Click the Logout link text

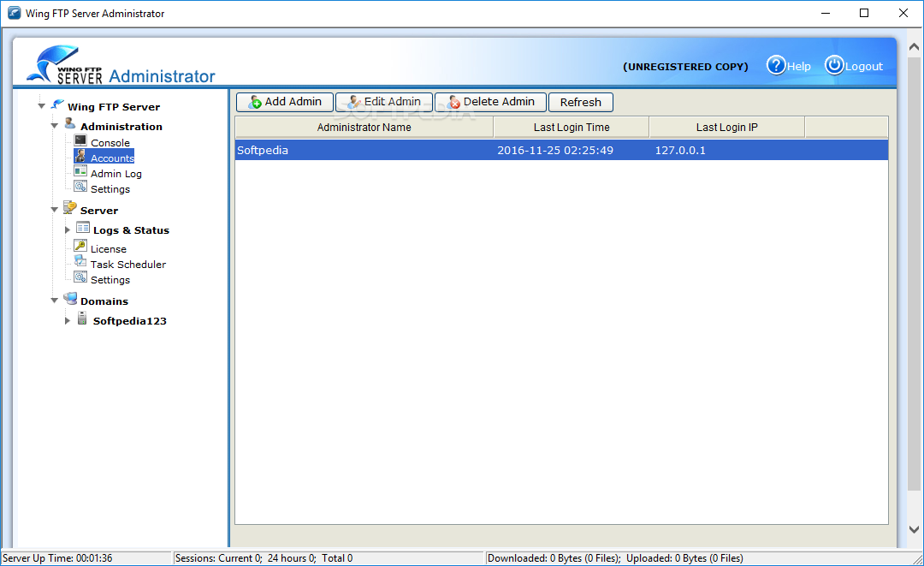864,67
